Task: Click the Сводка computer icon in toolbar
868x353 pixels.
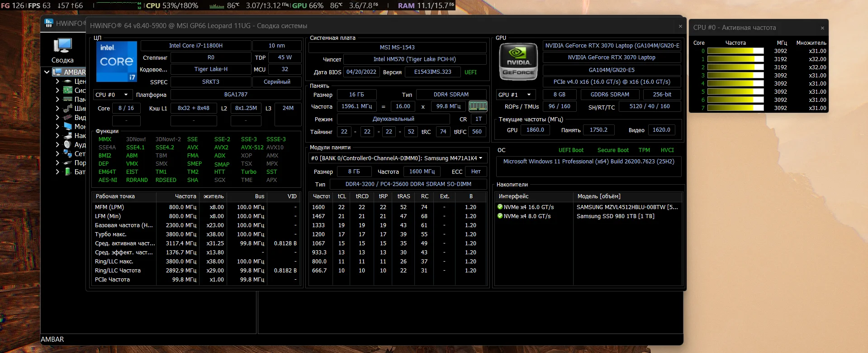Action: point(62,46)
